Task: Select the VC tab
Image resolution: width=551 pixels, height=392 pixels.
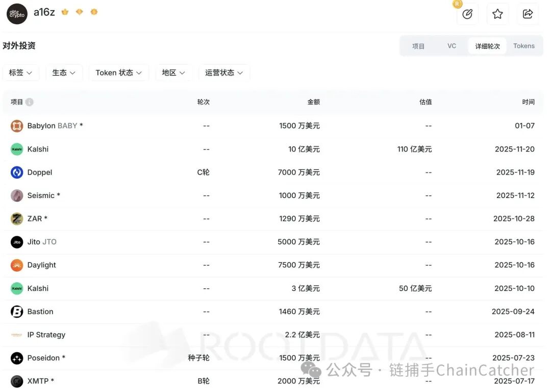Action: pyautogui.click(x=452, y=45)
